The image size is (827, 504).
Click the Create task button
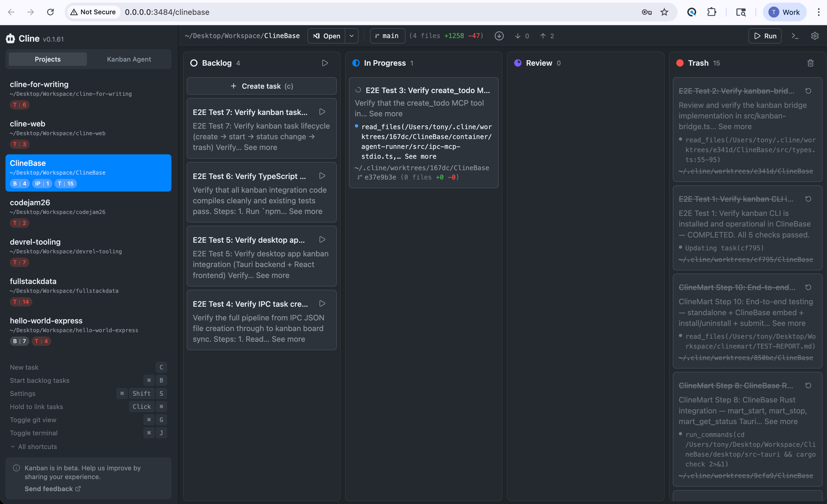tap(261, 86)
